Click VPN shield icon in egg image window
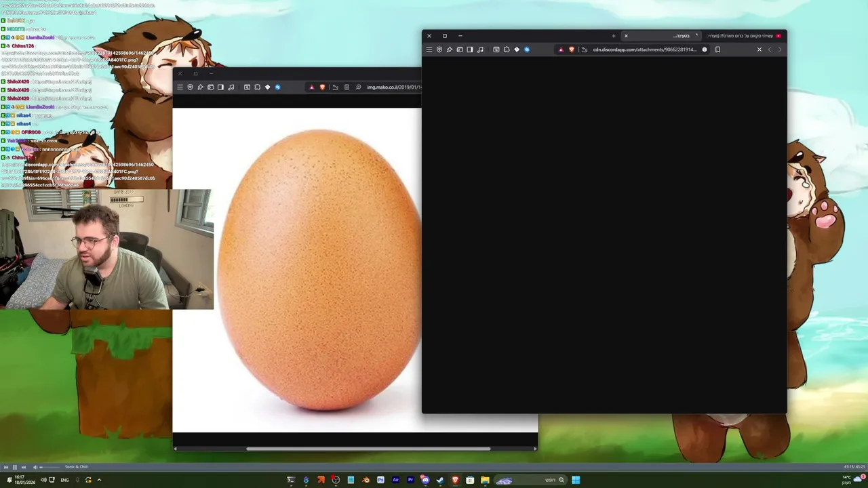Image resolution: width=868 pixels, height=488 pixels. (190, 87)
